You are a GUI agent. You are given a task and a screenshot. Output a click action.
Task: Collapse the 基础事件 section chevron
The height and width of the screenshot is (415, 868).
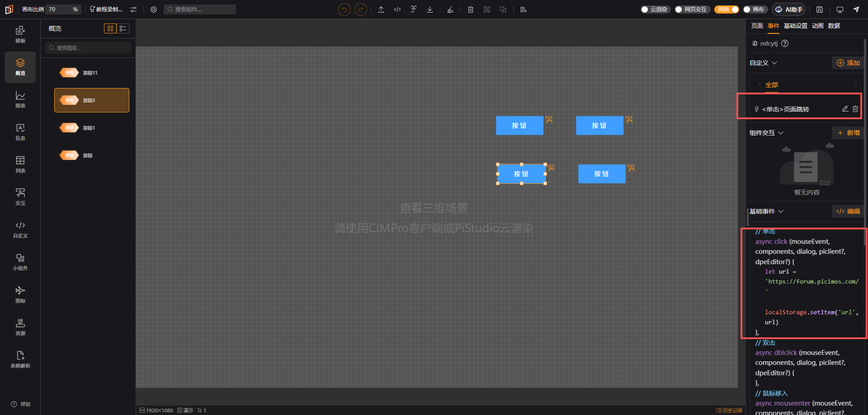(x=781, y=211)
